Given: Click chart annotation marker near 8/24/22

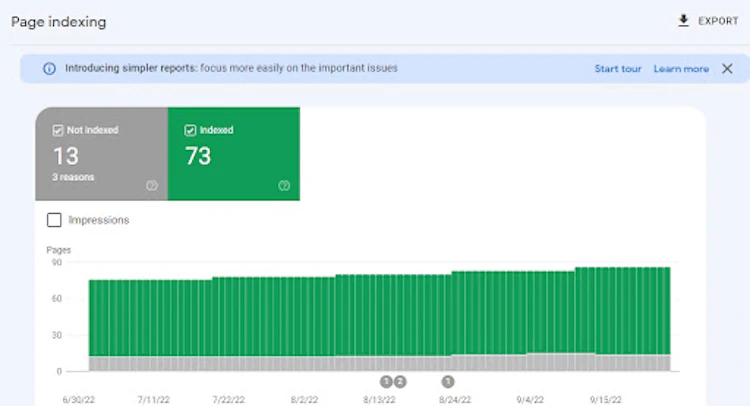Looking at the screenshot, I should point(448,382).
